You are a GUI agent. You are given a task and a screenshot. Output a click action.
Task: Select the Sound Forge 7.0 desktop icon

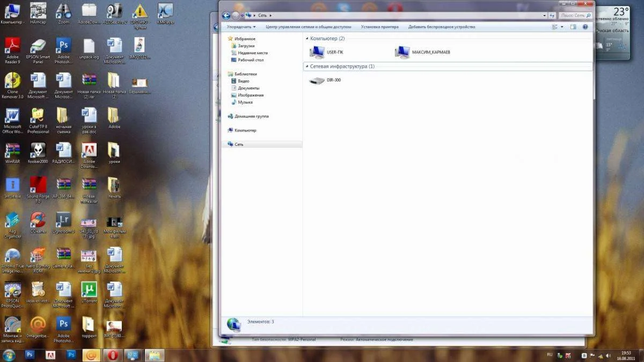(x=38, y=190)
